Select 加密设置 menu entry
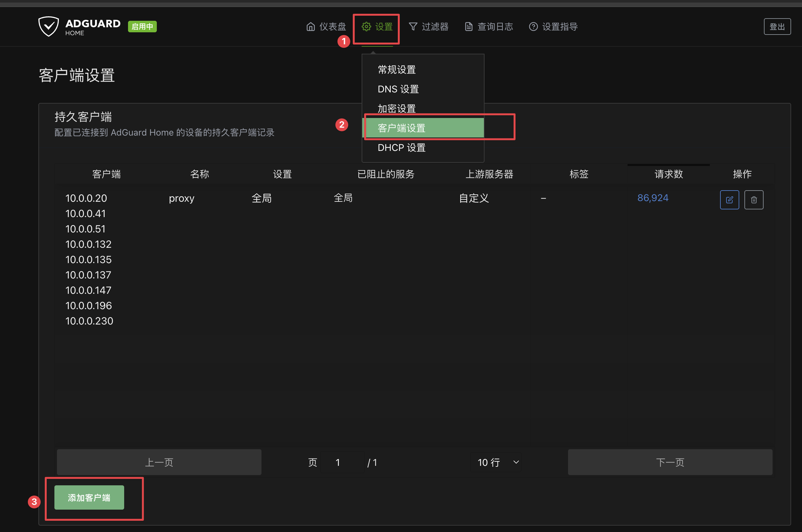This screenshot has height=532, width=802. (x=397, y=109)
